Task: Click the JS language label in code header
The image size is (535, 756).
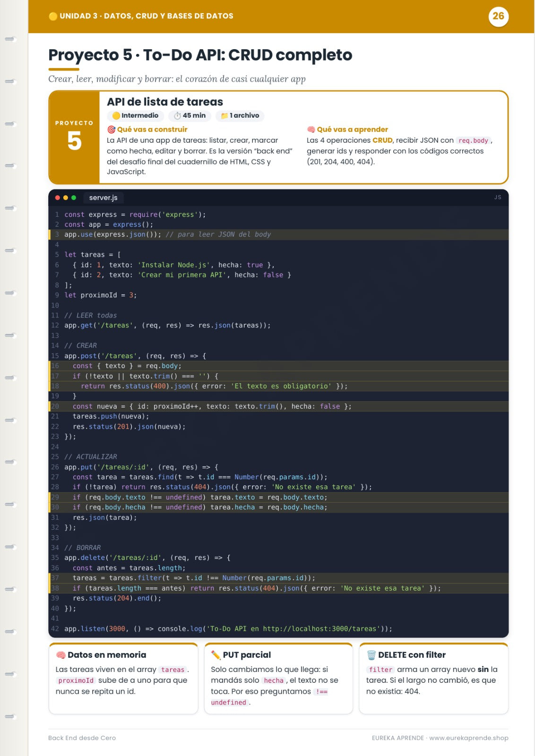Action: (498, 198)
